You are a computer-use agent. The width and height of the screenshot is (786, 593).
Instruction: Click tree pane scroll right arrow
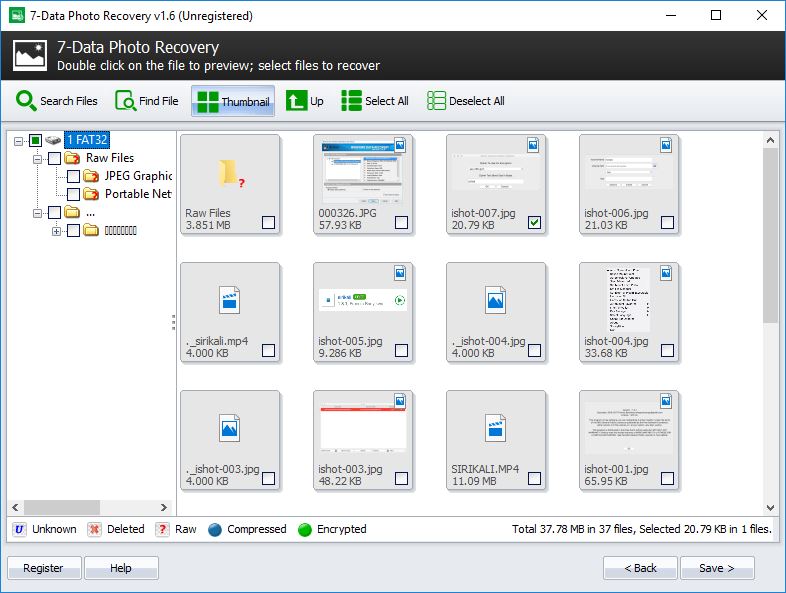point(164,507)
